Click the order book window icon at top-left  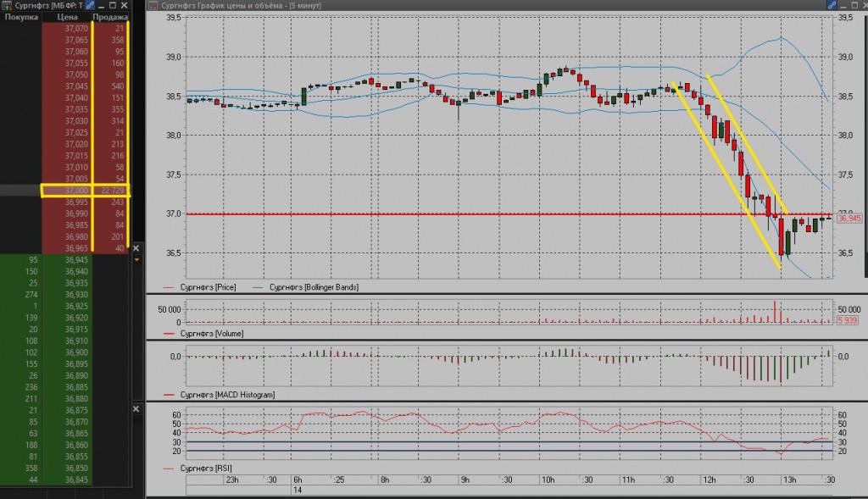7,5
